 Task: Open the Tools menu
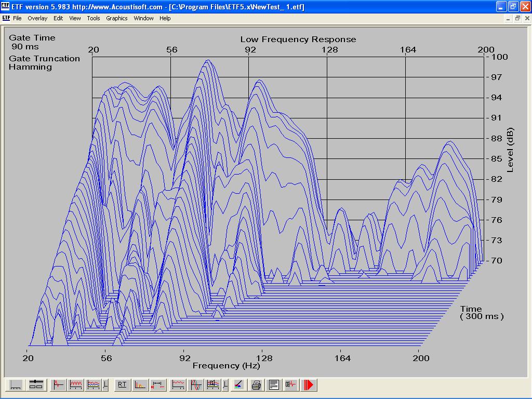[94, 18]
